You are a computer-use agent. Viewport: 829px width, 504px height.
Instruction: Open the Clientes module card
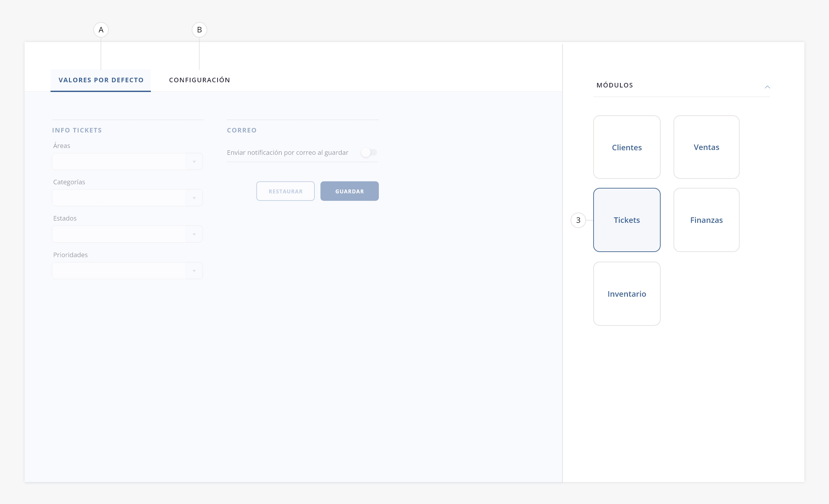(627, 147)
